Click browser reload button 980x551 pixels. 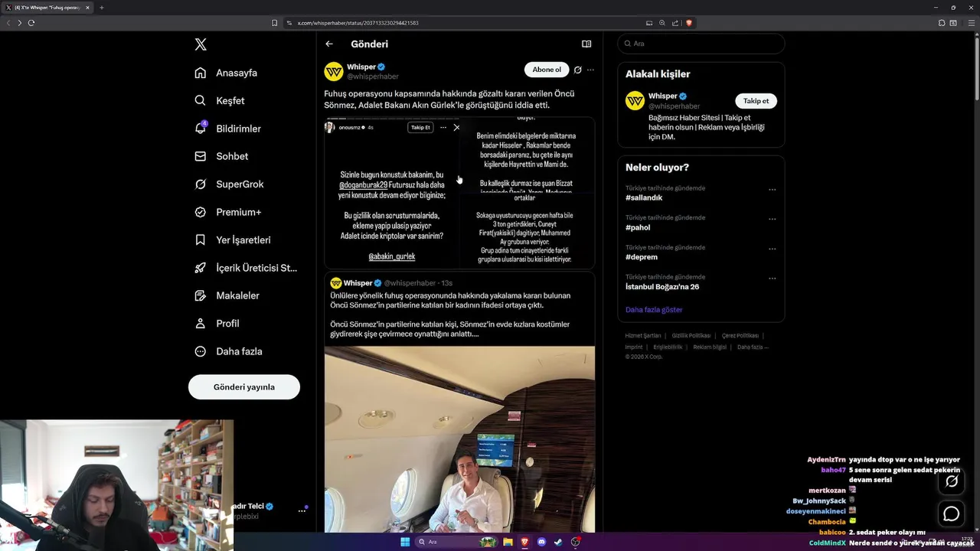(x=31, y=23)
